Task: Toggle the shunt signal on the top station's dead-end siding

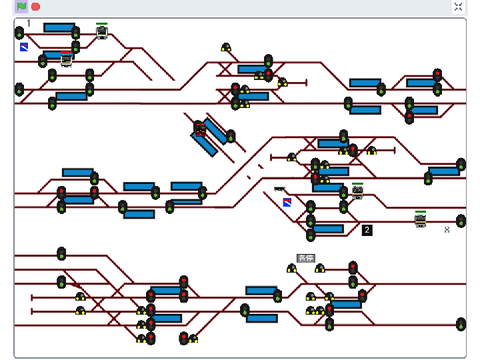Action: click(x=282, y=82)
